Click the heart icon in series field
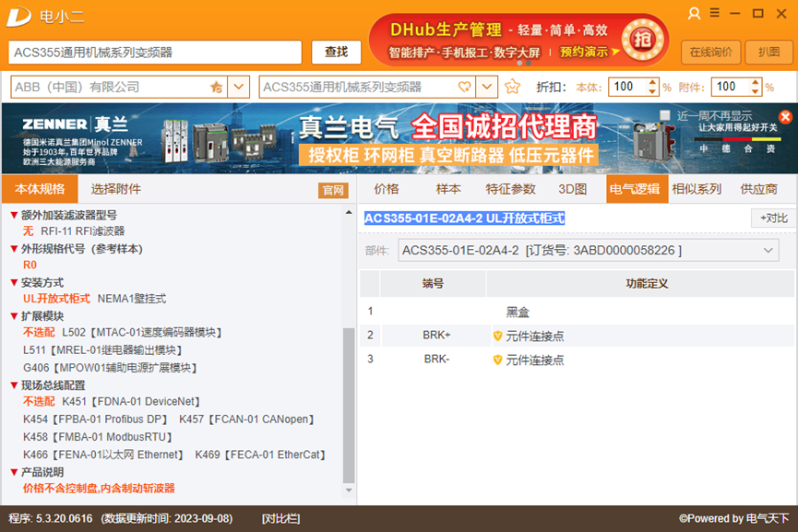The height and width of the screenshot is (532, 798). pyautogui.click(x=464, y=87)
